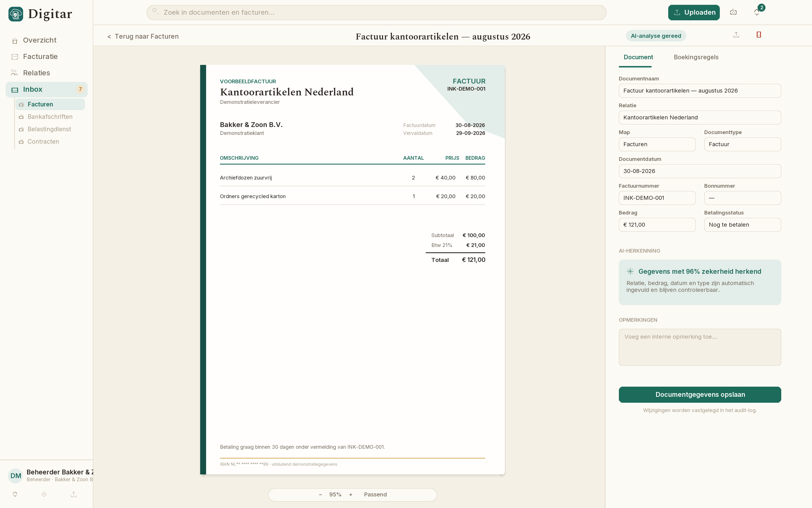
Task: Go to Overzicht in the sidebar
Action: tap(47, 40)
